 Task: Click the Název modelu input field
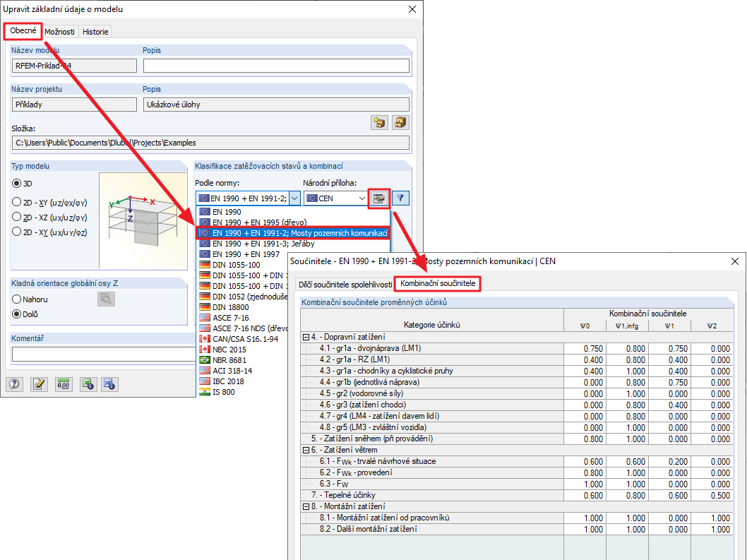click(74, 66)
